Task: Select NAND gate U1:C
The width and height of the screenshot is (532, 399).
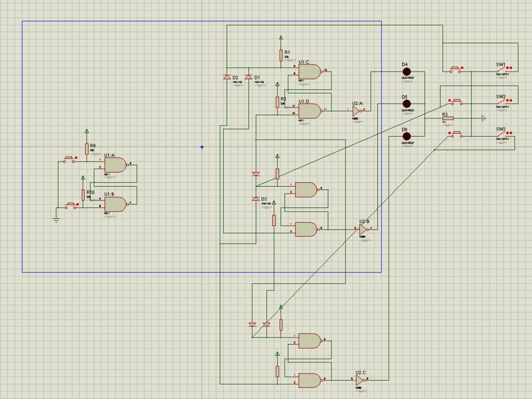Action: tap(309, 72)
